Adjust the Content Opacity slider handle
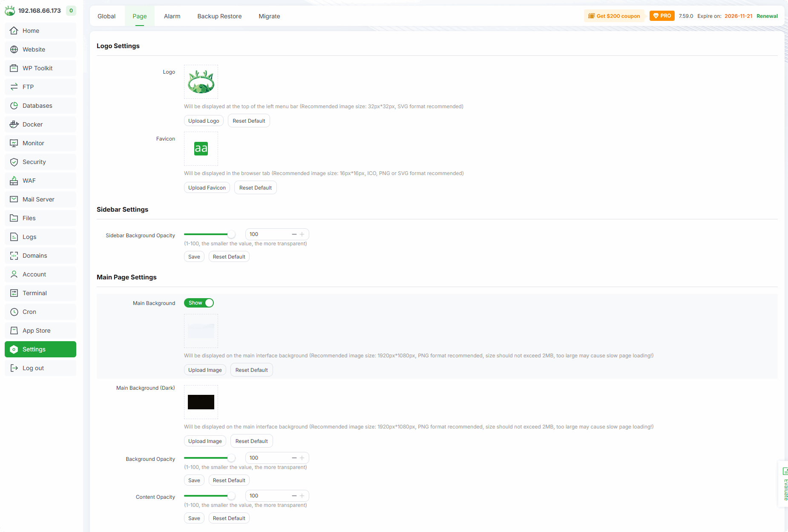The height and width of the screenshot is (532, 788). point(231,496)
